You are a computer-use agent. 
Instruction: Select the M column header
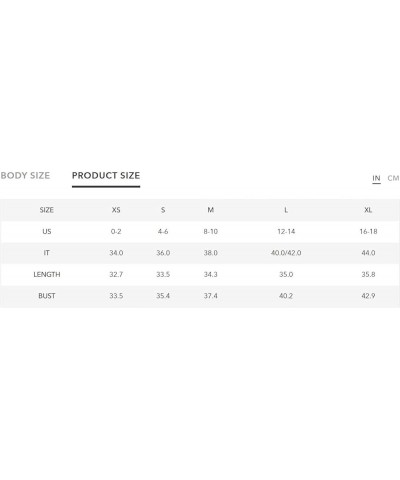click(x=211, y=210)
